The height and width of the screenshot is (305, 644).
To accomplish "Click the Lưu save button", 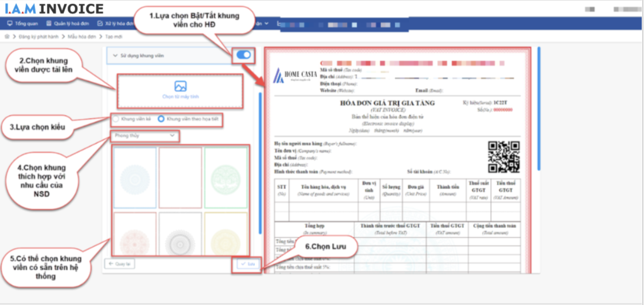I will [x=248, y=264].
